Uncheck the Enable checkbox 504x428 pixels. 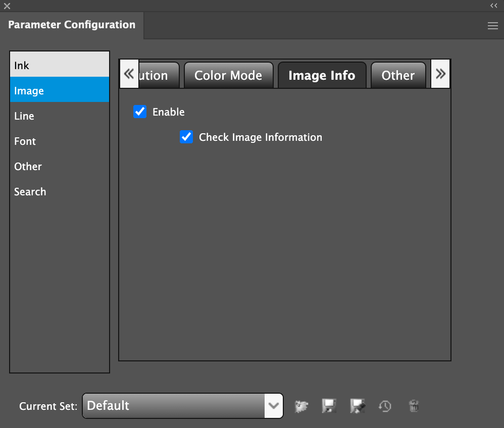140,112
